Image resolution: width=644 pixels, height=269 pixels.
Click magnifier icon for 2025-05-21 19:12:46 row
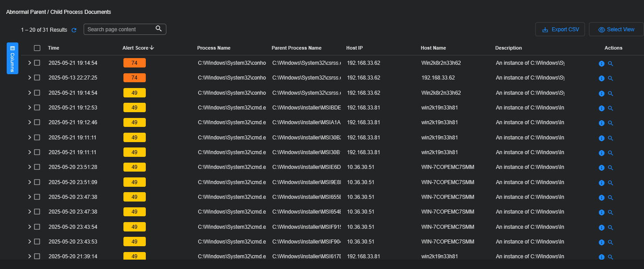[610, 123]
